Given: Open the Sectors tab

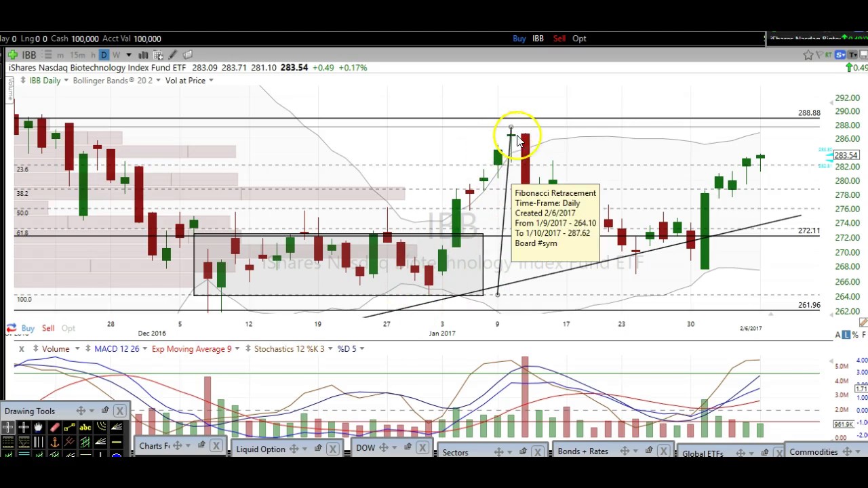Looking at the screenshot, I should [x=455, y=452].
